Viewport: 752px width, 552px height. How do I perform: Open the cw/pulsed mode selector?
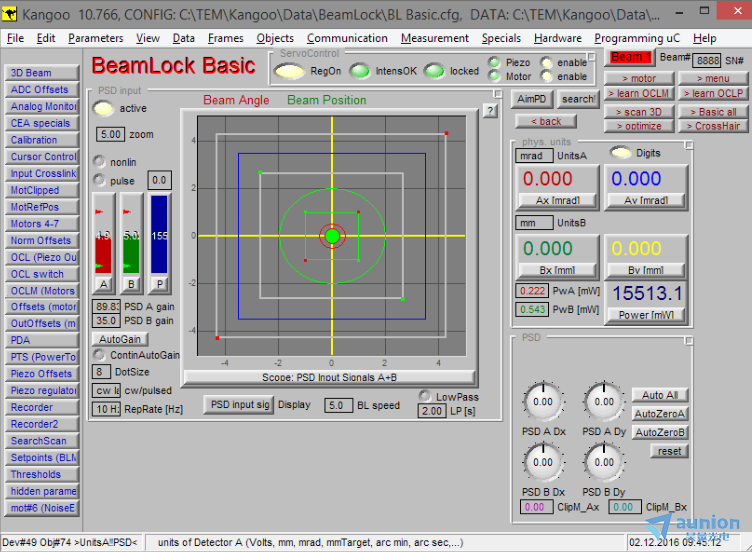tap(106, 390)
